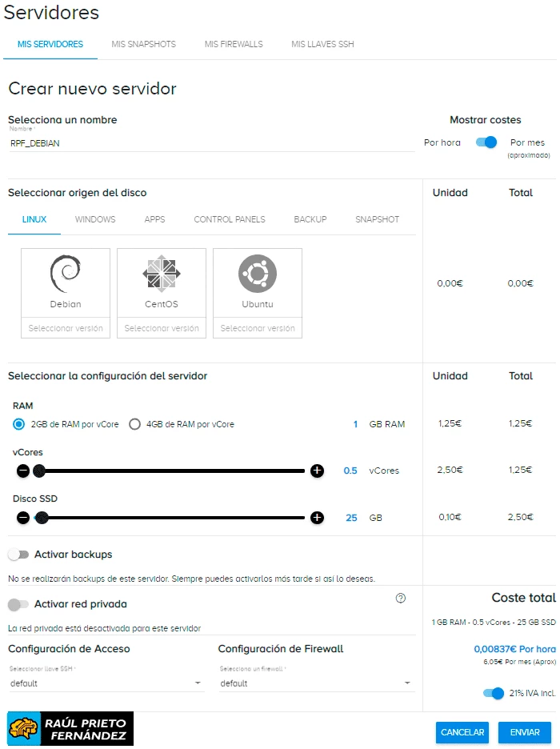The height and width of the screenshot is (749, 560).
Task: Select the Debian disk image
Action: [x=65, y=276]
